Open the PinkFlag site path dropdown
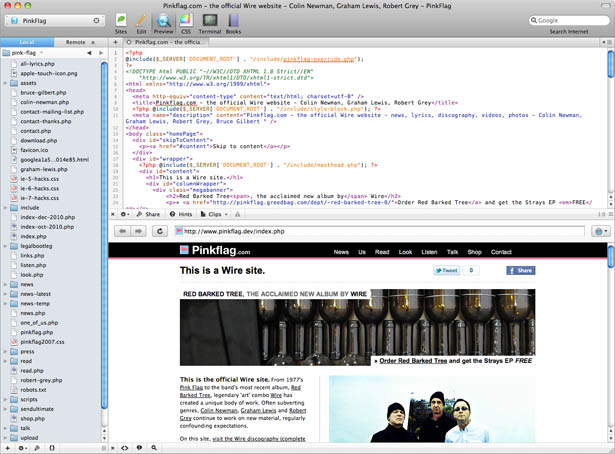 (x=51, y=20)
